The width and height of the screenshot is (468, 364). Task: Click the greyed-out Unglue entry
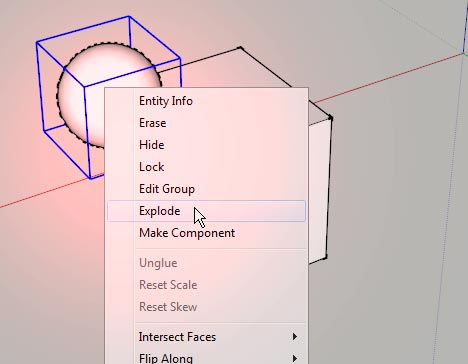(x=206, y=263)
